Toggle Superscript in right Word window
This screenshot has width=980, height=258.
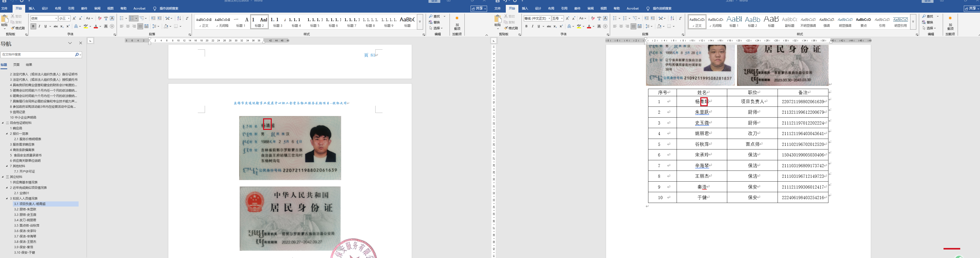tap(561, 26)
